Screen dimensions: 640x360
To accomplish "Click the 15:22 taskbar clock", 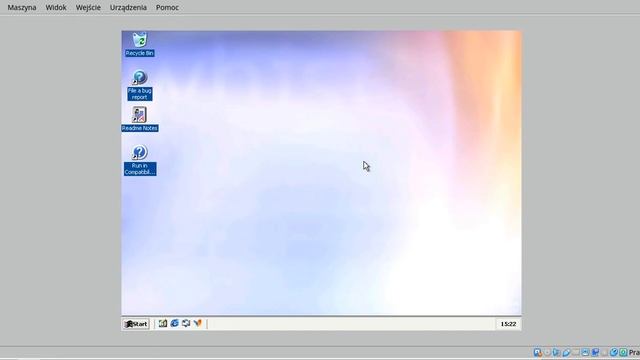I will click(x=508, y=324).
